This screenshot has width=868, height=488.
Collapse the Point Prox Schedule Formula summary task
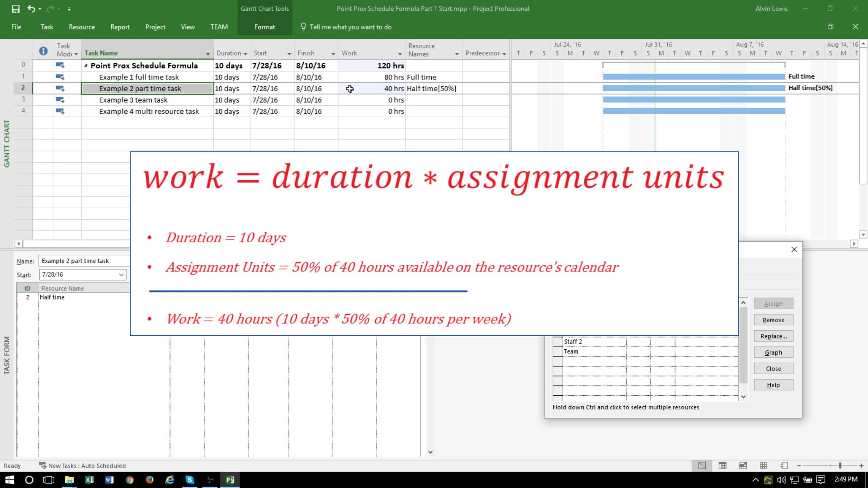[x=86, y=66]
